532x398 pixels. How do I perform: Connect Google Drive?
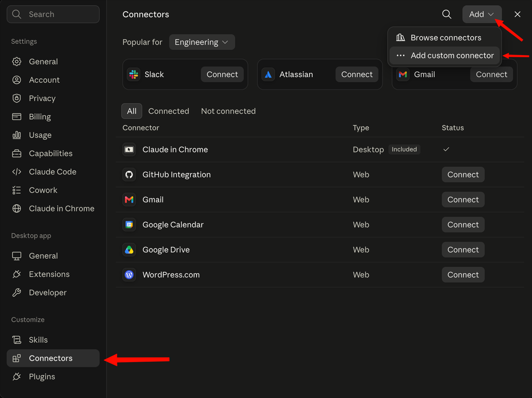[x=463, y=250]
